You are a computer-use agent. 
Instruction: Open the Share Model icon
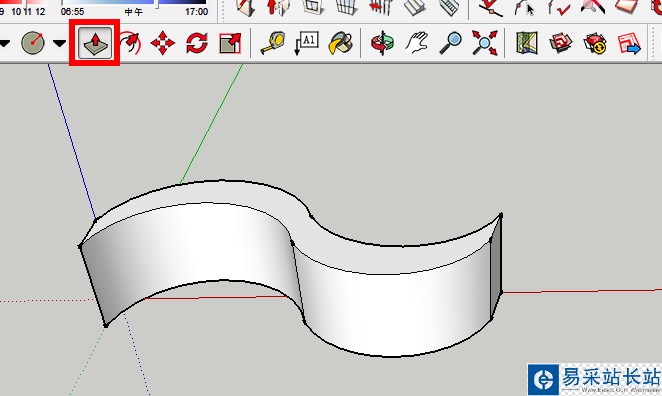[595, 43]
